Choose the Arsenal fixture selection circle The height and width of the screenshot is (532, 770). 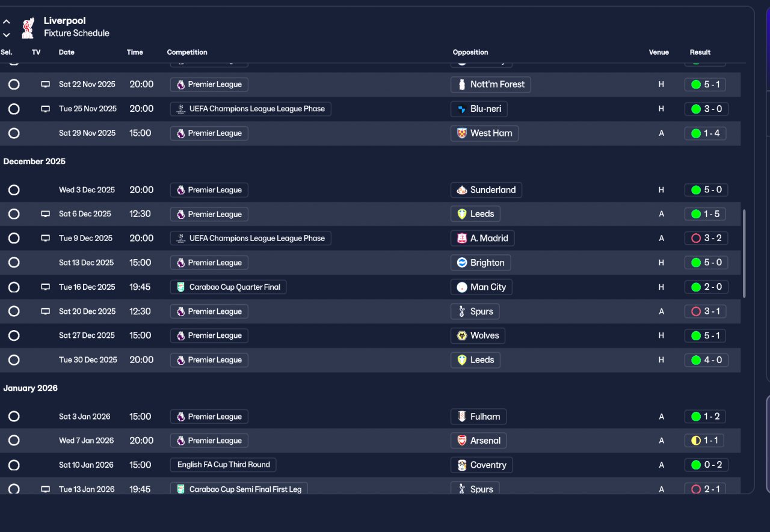[x=14, y=441]
